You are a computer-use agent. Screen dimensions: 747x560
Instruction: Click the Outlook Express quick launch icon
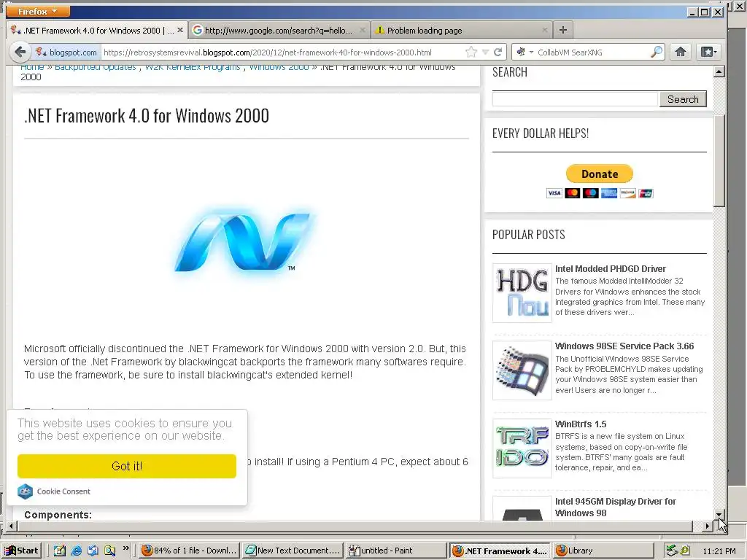click(x=93, y=551)
